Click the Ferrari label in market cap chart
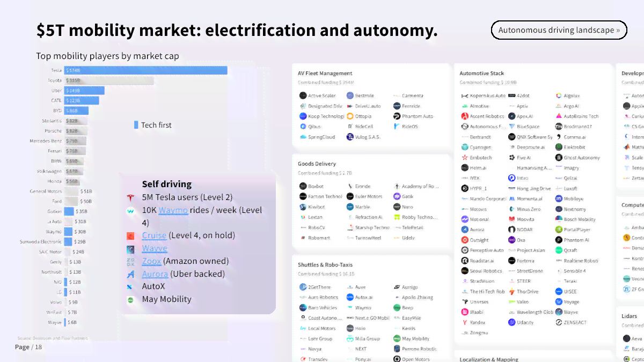Viewport: 644px width, 362px height. [x=54, y=151]
